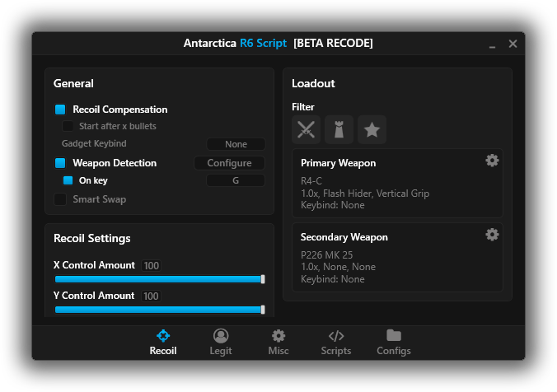Open the Configs folder tab
This screenshot has width=557, height=392.
(394, 342)
